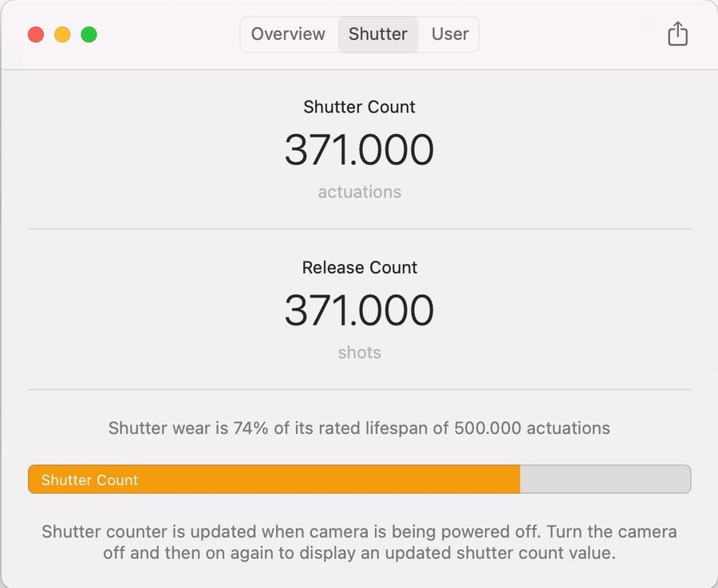Viewport: 718px width, 588px height.
Task: Click the Release Count heading text
Action: tap(359, 267)
